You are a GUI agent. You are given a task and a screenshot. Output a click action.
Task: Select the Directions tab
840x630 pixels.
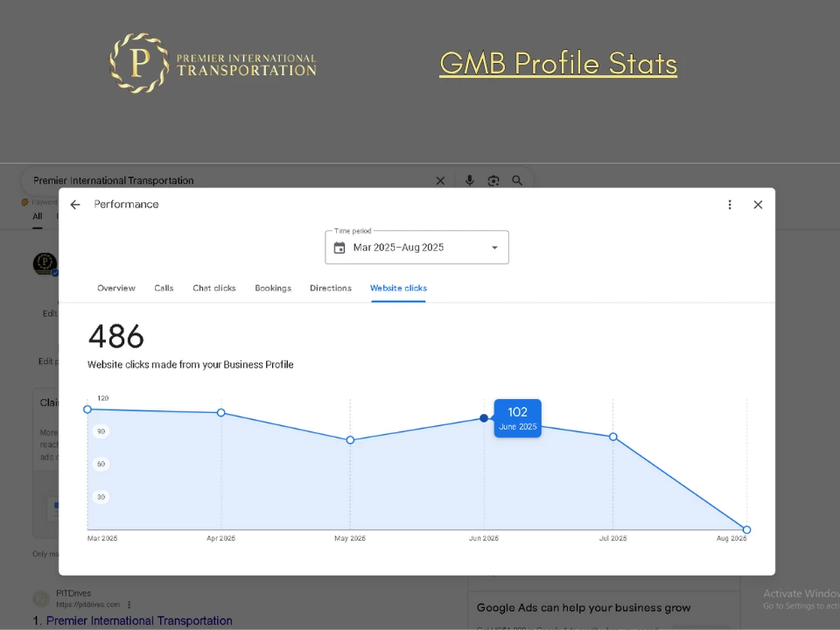(331, 288)
